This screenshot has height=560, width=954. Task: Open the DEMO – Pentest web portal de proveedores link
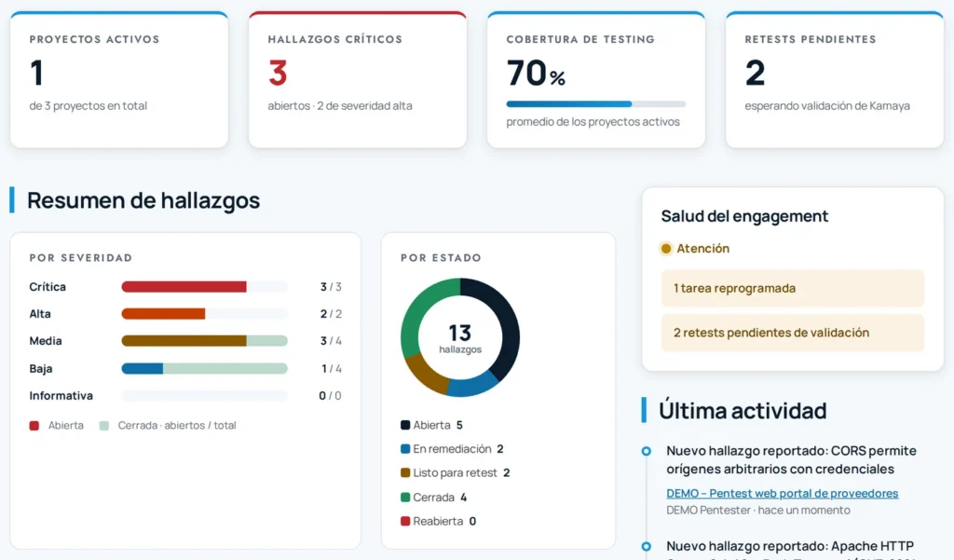pyautogui.click(x=782, y=493)
